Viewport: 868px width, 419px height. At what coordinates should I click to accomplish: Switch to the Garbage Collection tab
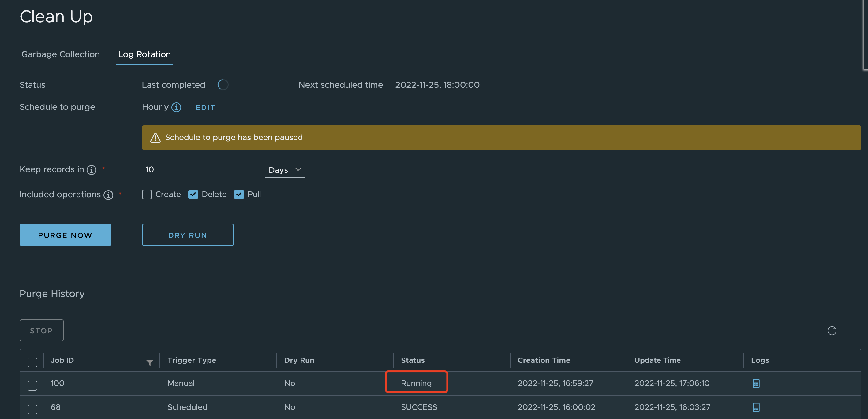click(x=60, y=54)
